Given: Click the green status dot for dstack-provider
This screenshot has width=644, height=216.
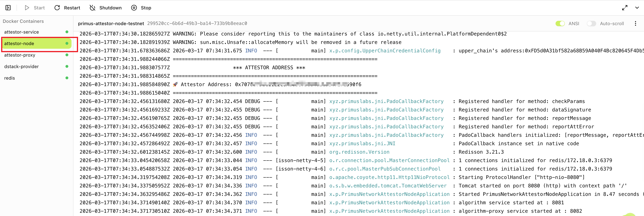Looking at the screenshot, I should pyautogui.click(x=67, y=66).
